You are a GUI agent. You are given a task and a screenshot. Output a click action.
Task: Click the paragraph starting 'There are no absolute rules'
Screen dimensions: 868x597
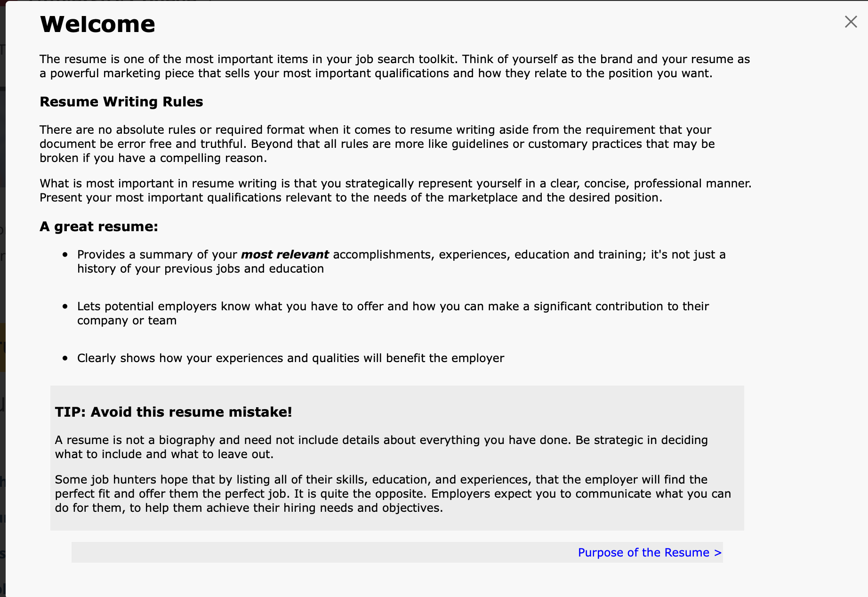coord(377,144)
